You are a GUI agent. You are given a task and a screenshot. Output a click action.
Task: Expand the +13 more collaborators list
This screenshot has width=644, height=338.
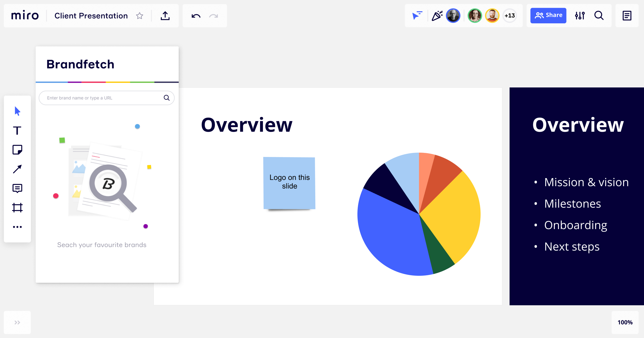pyautogui.click(x=510, y=16)
